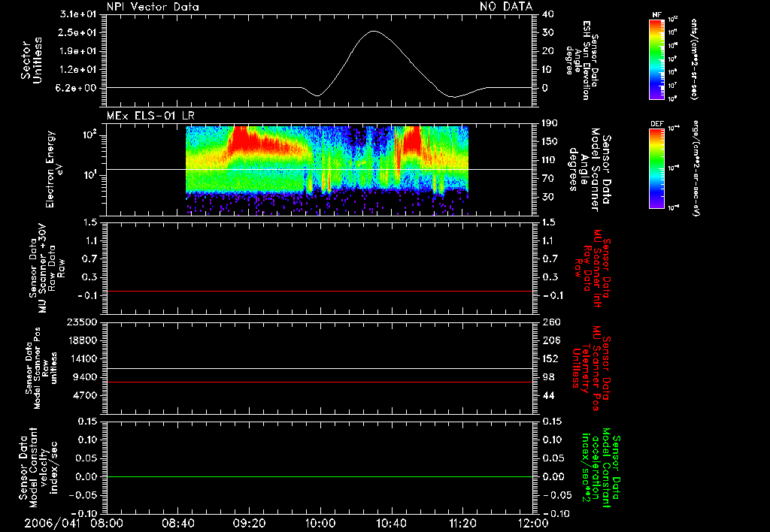Screen dimensions: 770x532
Task: Click the 'Model Scanner Pos Raw' axis label
Action: 41,368
